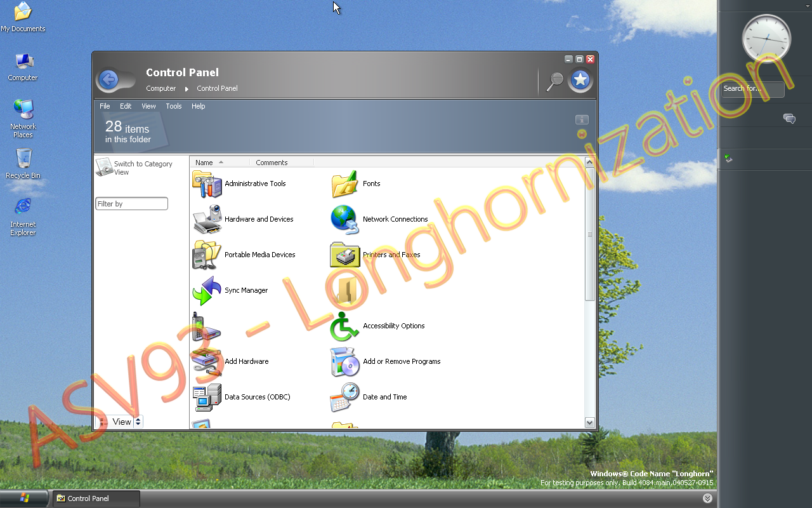The image size is (812, 508).
Task: Click Control Panel taskbar button
Action: [x=96, y=498]
